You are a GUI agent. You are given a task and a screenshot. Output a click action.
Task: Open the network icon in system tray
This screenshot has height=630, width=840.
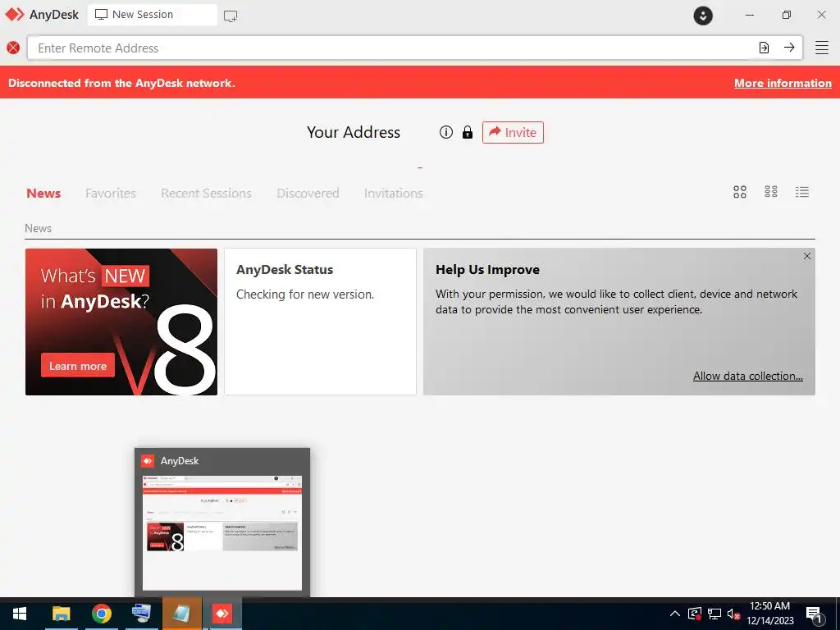coord(714,614)
